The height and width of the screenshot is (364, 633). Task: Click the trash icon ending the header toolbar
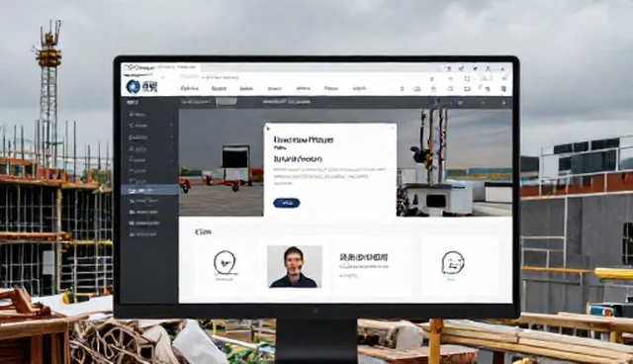click(503, 89)
